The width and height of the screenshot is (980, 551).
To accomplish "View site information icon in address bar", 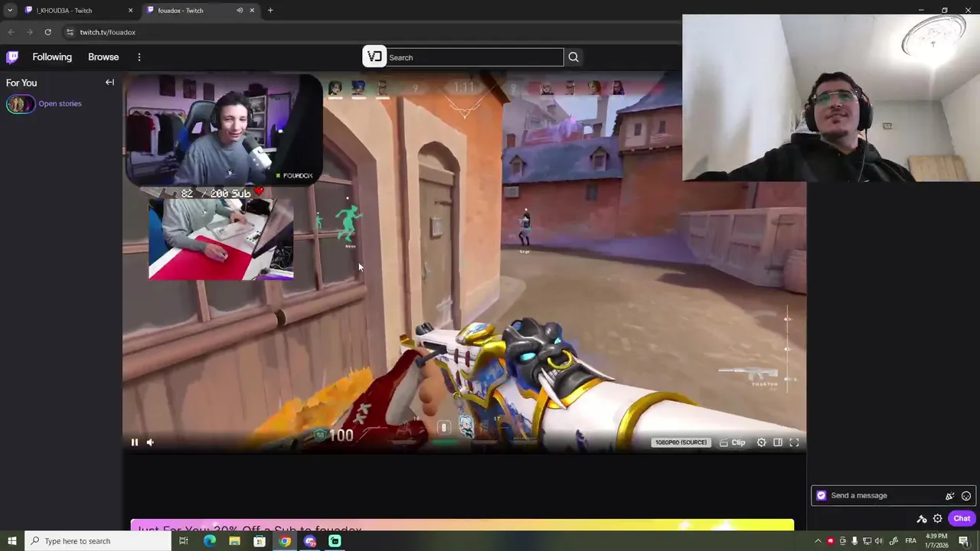I will 70,32.
